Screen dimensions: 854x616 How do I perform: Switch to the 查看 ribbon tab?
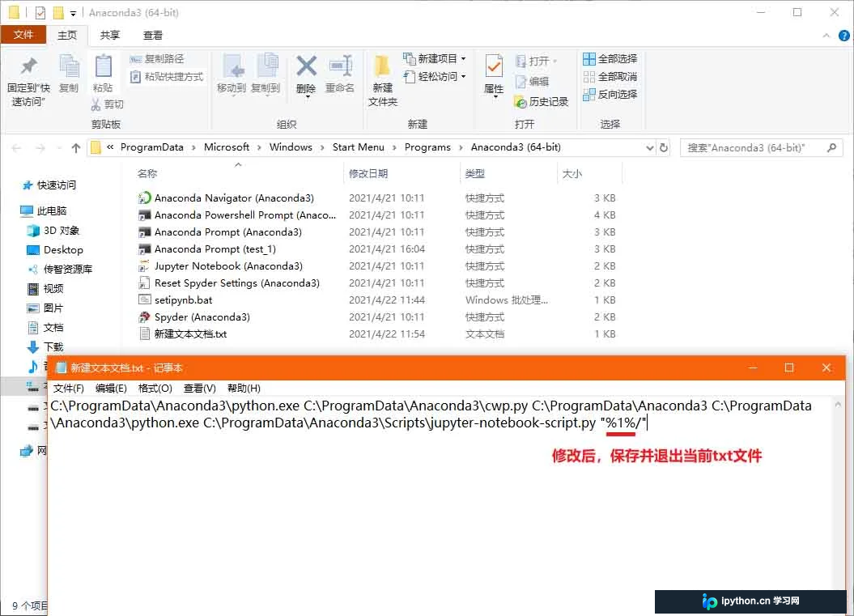click(x=152, y=35)
